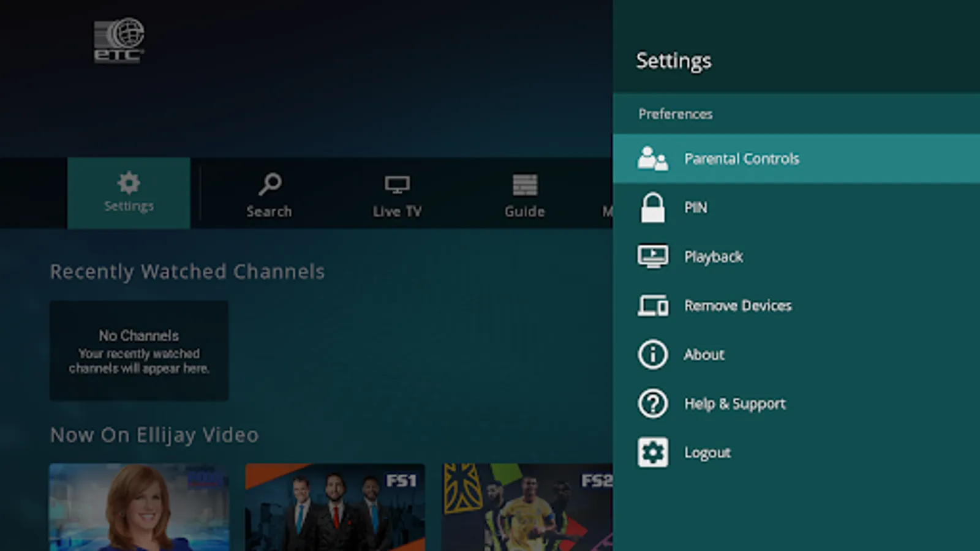Click the No Channels placeholder card
Screen dimensions: 980x551
point(139,351)
